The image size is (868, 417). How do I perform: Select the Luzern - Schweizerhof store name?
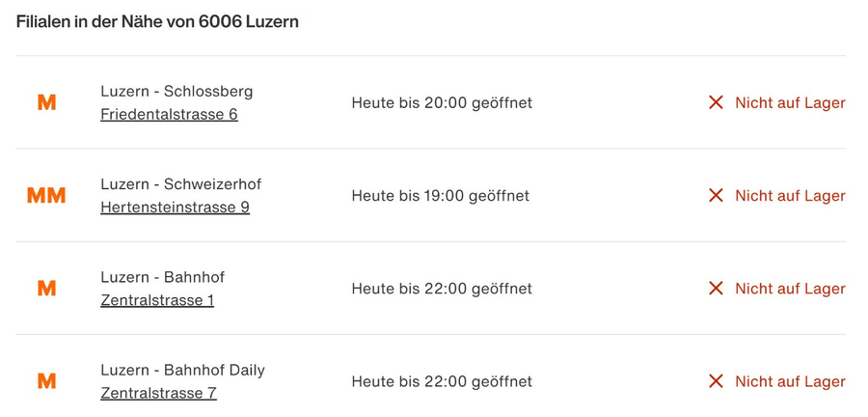180,184
